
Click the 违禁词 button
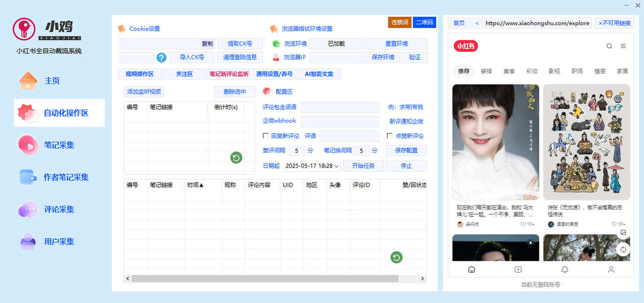[x=400, y=23]
